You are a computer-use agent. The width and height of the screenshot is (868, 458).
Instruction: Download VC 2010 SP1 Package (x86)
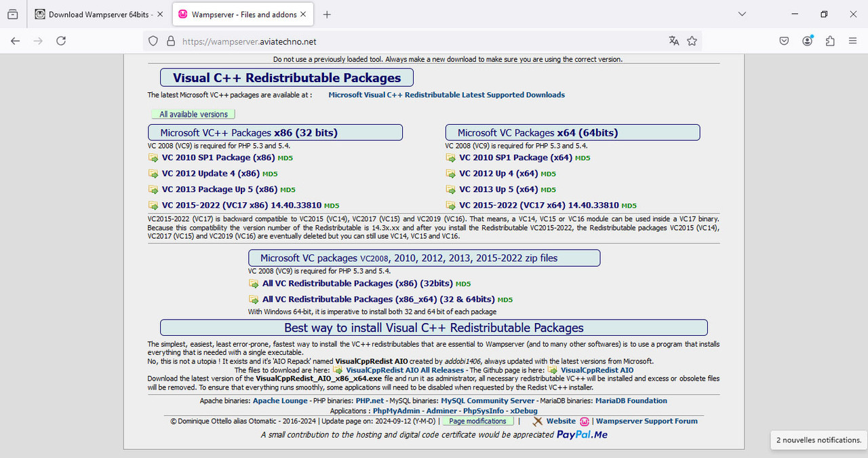[x=218, y=157]
